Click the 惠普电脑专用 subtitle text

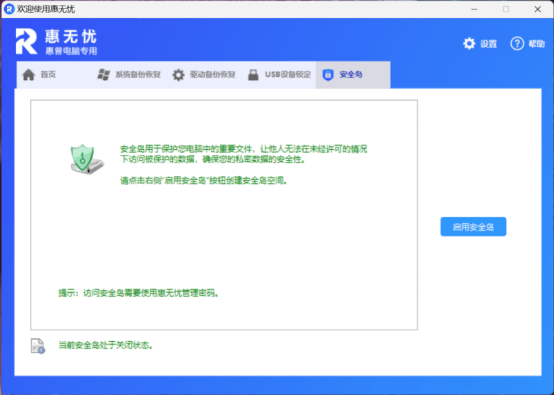point(71,51)
